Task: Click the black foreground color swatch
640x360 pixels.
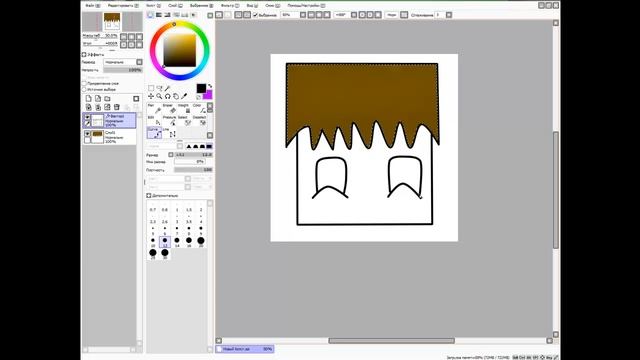Action: pos(201,88)
